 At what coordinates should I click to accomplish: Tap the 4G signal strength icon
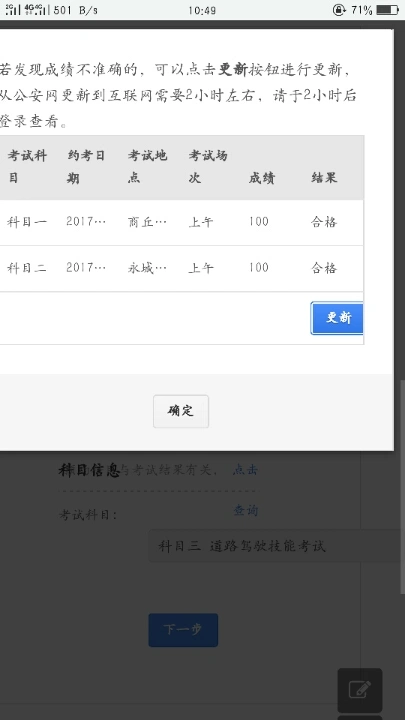point(35,10)
